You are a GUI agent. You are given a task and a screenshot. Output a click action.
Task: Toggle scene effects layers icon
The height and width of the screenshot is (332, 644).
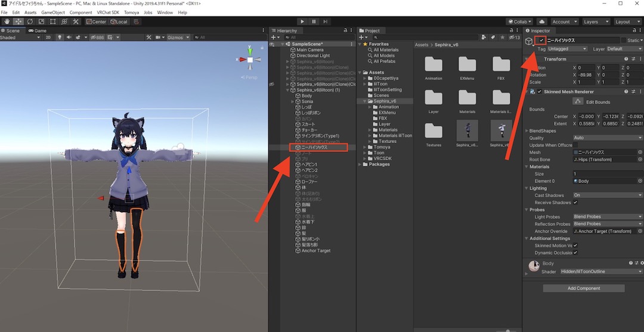(x=78, y=38)
